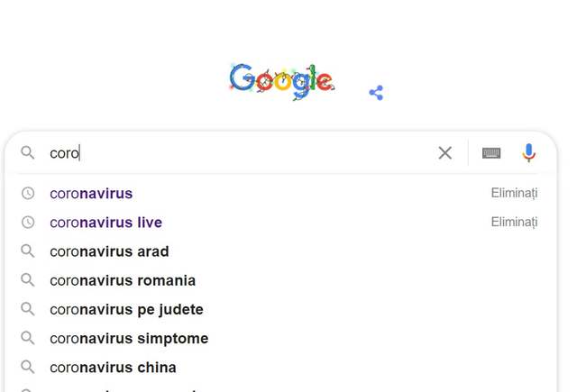
Task: Select the coronavirus live suggestion
Action: point(105,222)
